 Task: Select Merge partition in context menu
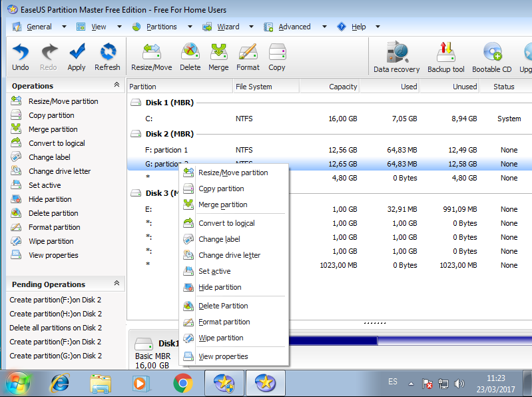click(x=234, y=204)
